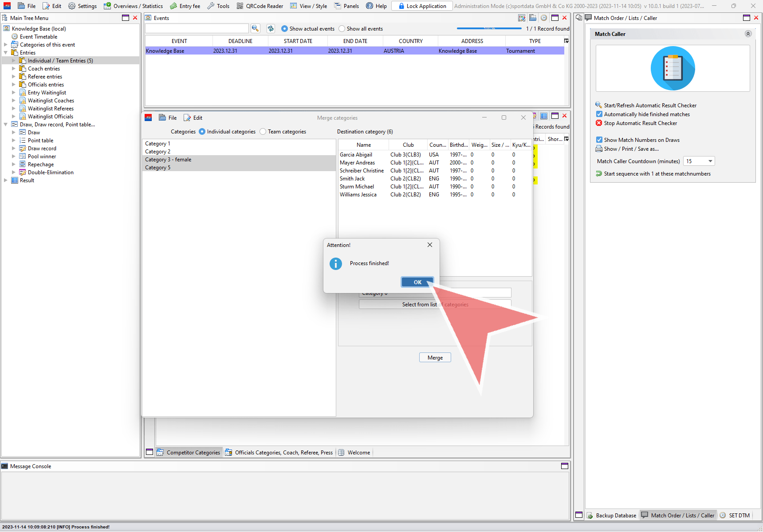
Task: Expand Individual / Team Entries tree node
Action: pyautogui.click(x=14, y=61)
